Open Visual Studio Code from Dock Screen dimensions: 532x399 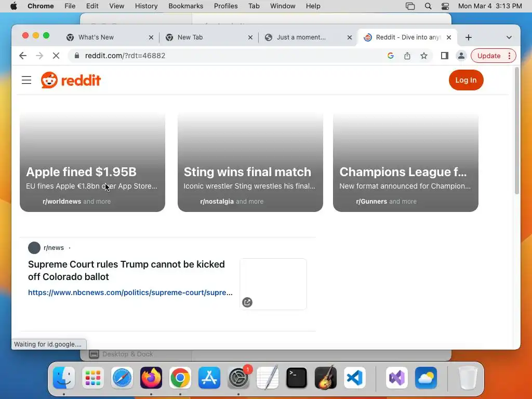(x=355, y=377)
